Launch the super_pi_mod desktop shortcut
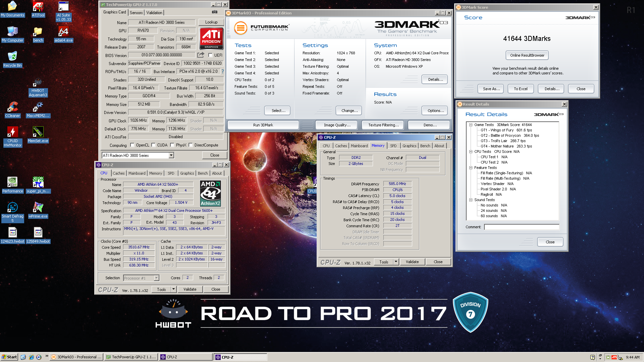This screenshot has width=644, height=362. coord(38,185)
